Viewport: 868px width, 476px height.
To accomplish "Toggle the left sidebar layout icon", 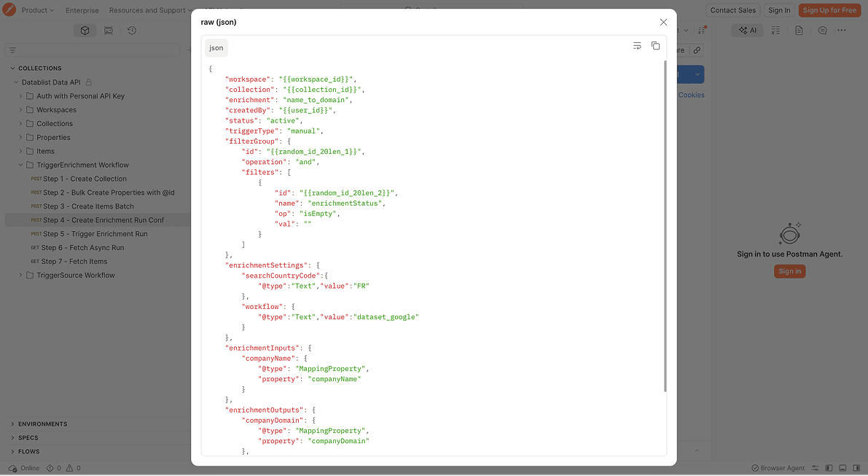I will click(x=829, y=468).
